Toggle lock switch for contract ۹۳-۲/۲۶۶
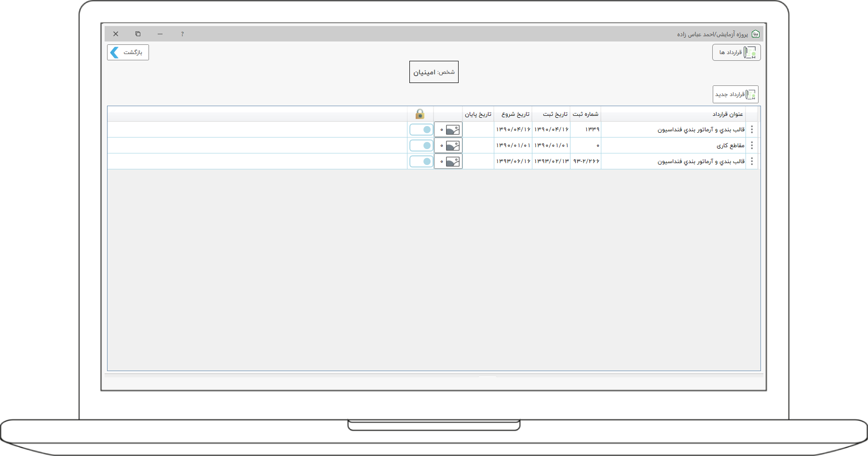 (x=421, y=161)
